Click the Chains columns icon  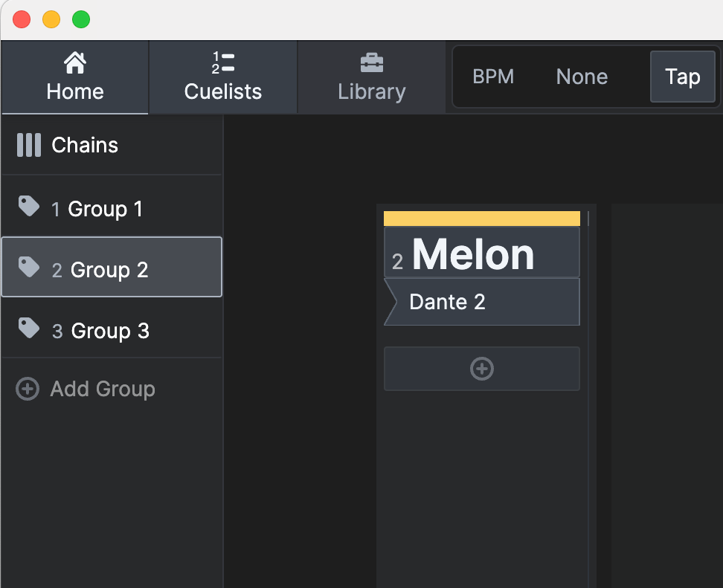pos(29,145)
